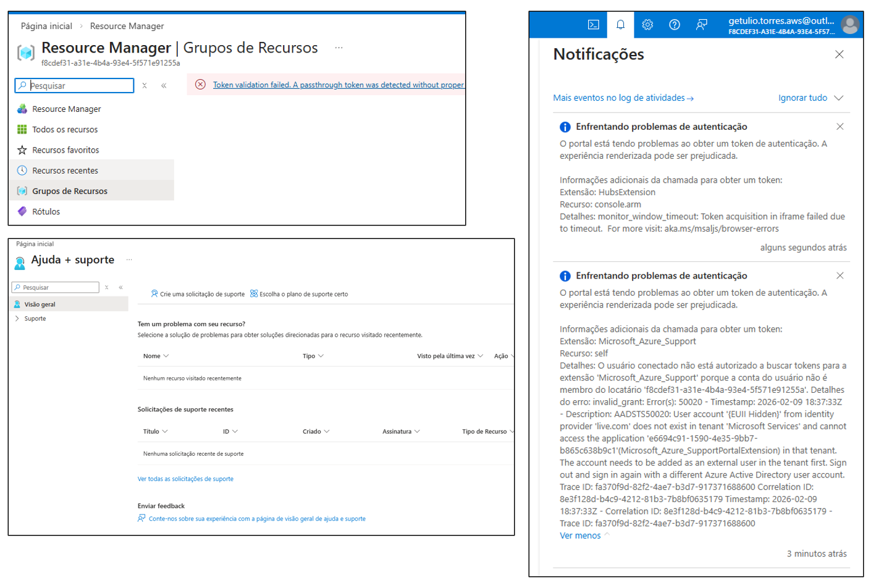Click text Nenhum recurso visitado recentemente
Image resolution: width=876 pixels, height=588 pixels.
click(192, 378)
